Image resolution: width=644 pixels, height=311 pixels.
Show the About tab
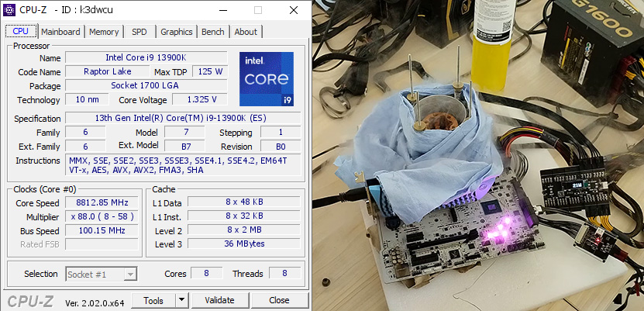point(246,32)
